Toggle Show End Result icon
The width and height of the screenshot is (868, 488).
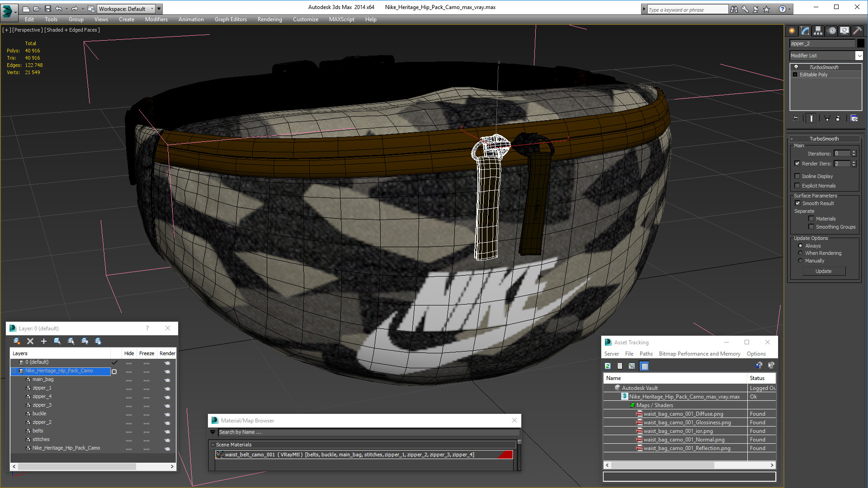pos(811,118)
